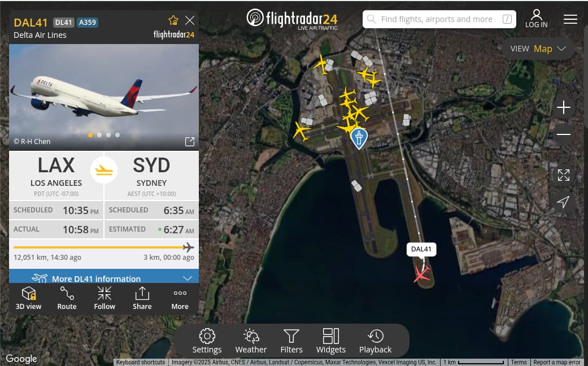Open the VIEW Map dropdown
Viewport: 588px width, 366px height.
(538, 49)
